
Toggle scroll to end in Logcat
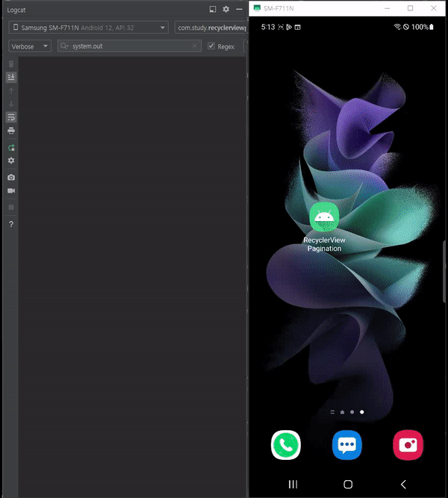[x=11, y=77]
